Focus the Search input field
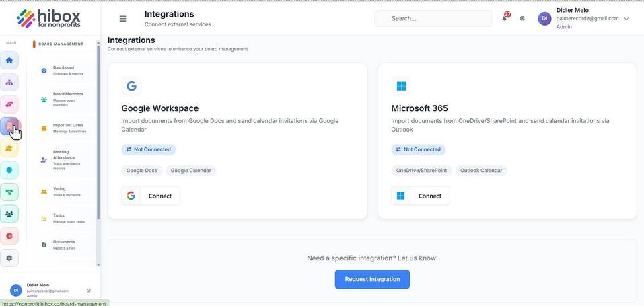Screen dimensions: 644x306 433,18
